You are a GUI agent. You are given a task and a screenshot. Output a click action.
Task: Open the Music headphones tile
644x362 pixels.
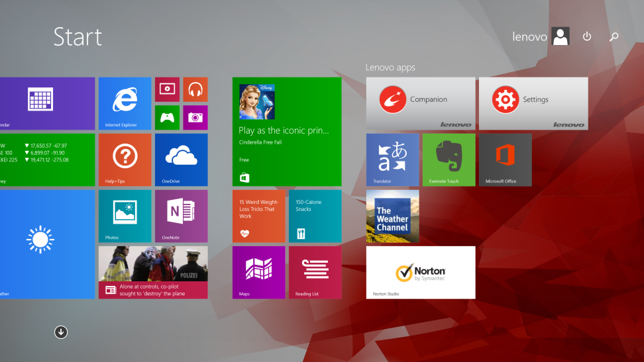[195, 89]
